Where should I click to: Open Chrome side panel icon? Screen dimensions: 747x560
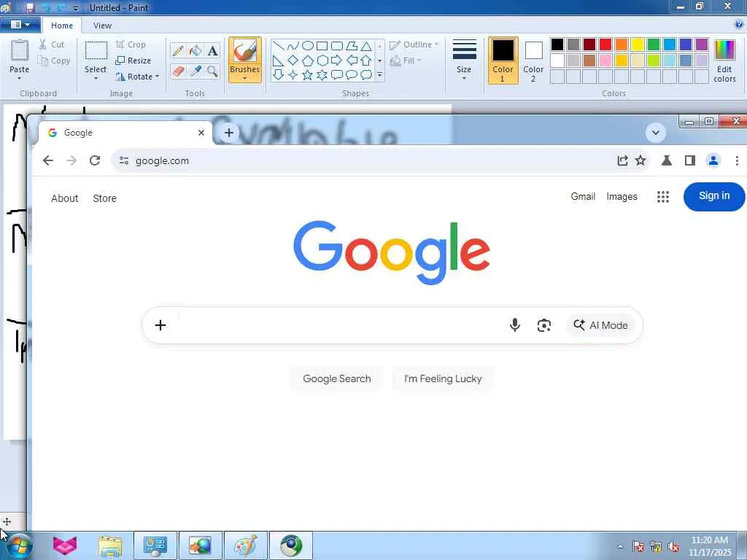(690, 160)
